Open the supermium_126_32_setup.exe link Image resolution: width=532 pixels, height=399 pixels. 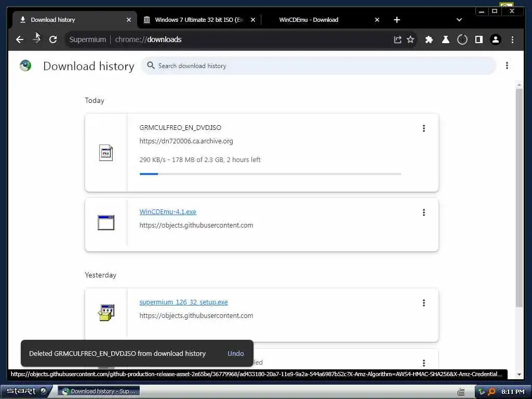(x=183, y=302)
